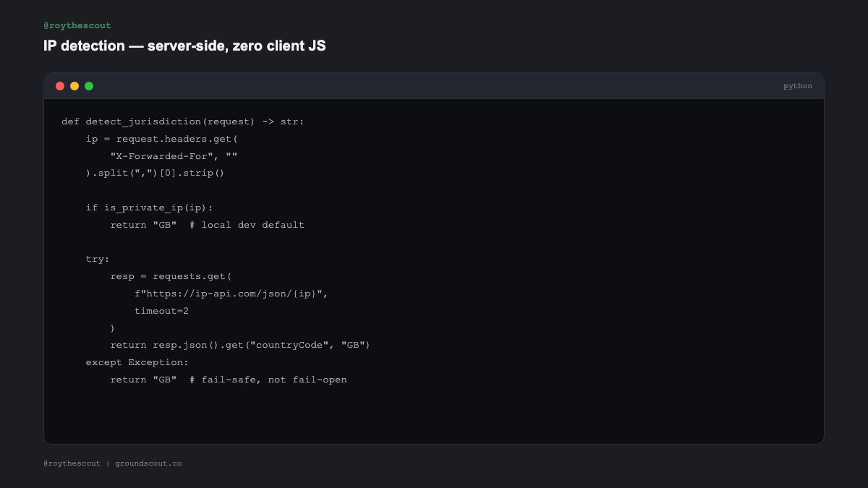Screen dimensions: 868x488
Task: Click the green maximize dot in code window
Action: click(x=89, y=86)
